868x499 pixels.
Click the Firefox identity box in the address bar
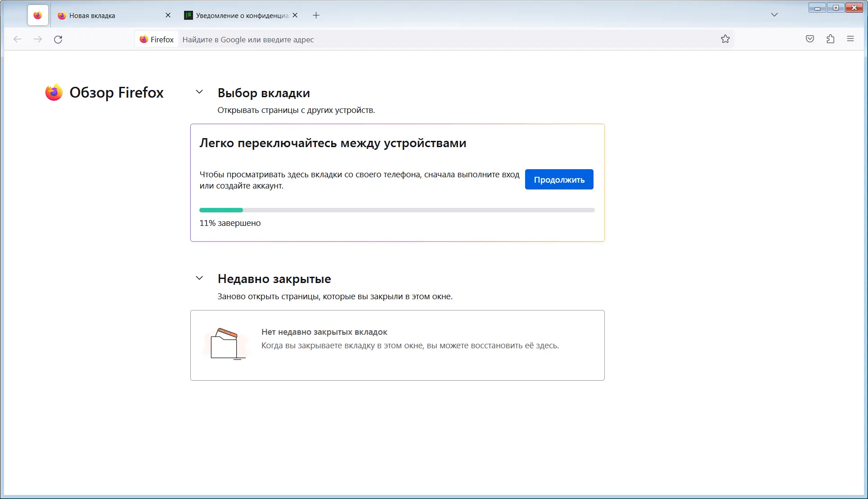click(157, 40)
